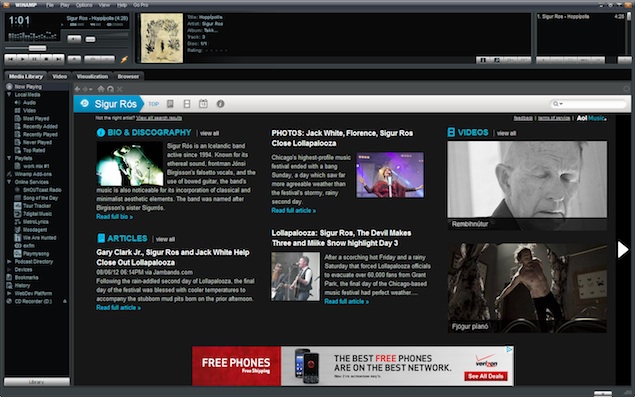The image size is (635, 397).
Task: Select Now Playing in the sidebar
Action: pyautogui.click(x=28, y=87)
